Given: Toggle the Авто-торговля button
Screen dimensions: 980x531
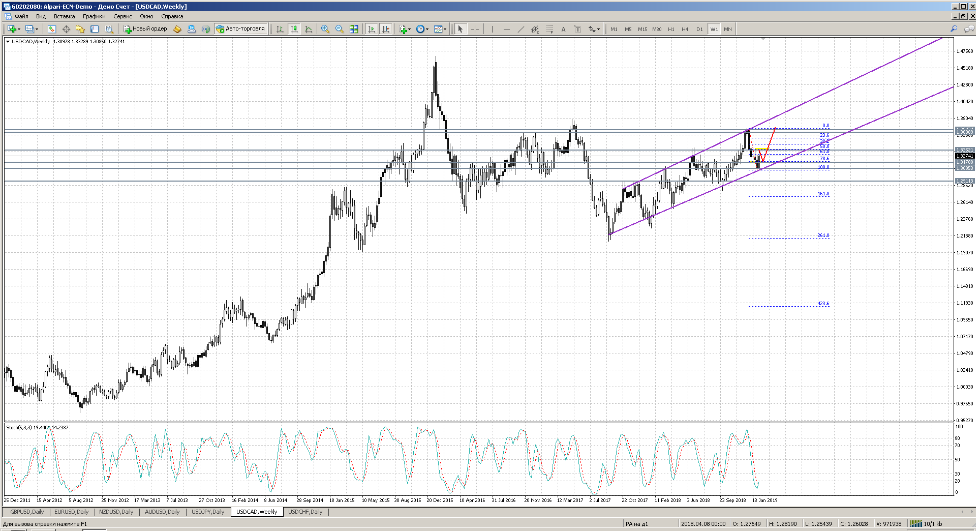Looking at the screenshot, I should (x=240, y=29).
